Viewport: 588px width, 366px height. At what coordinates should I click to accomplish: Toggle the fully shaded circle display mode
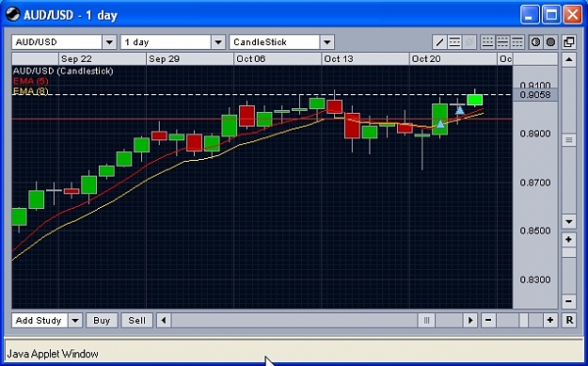(x=550, y=42)
